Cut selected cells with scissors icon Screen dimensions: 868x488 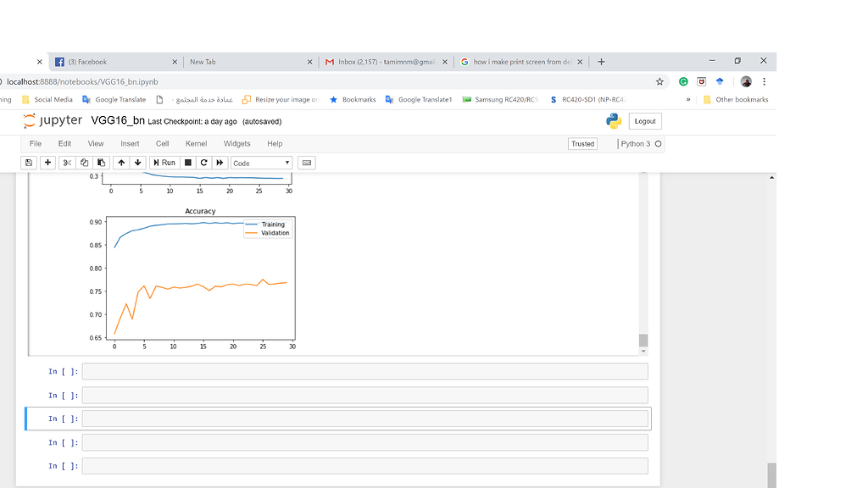(67, 163)
